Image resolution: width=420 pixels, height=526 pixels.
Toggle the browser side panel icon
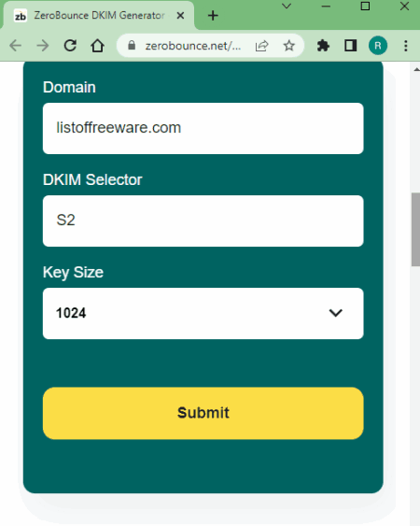[x=351, y=46]
